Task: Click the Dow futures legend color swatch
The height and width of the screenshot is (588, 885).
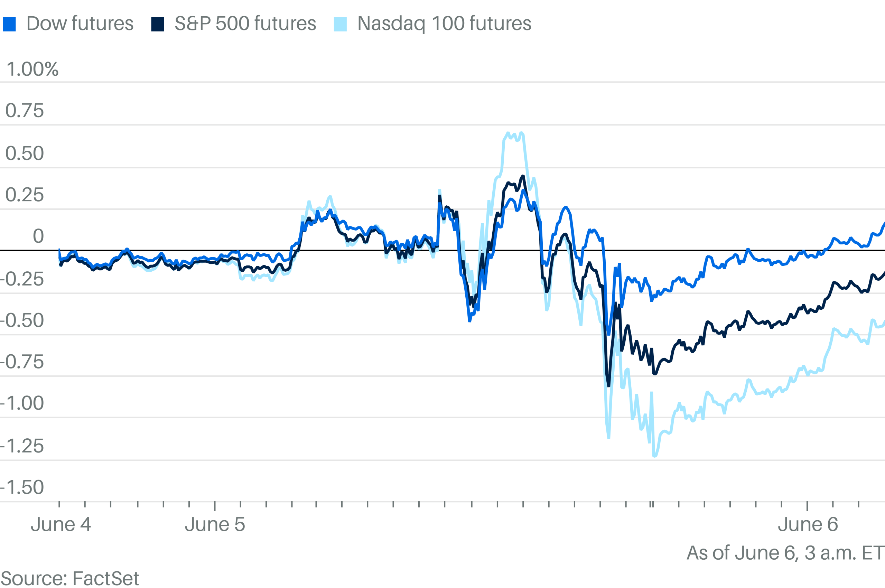Action: [x=9, y=25]
